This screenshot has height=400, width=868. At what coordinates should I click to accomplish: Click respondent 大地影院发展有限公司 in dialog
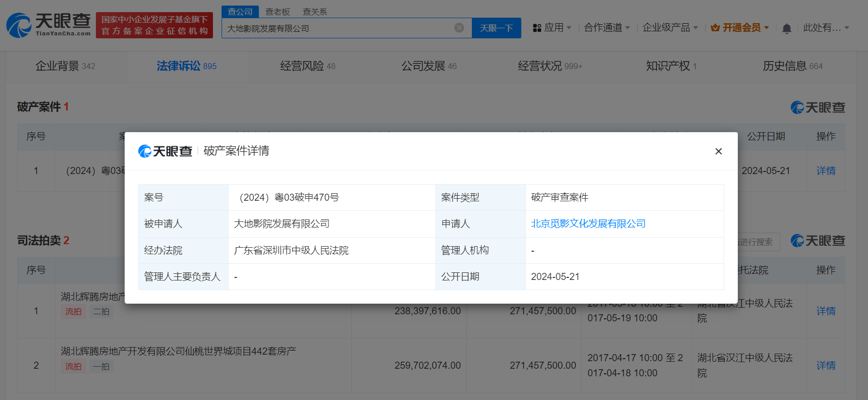282,223
